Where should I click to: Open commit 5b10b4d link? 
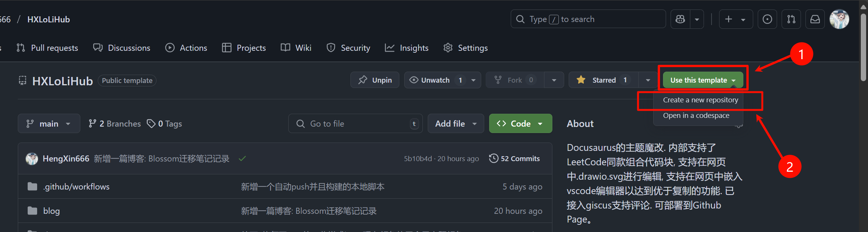(418, 158)
